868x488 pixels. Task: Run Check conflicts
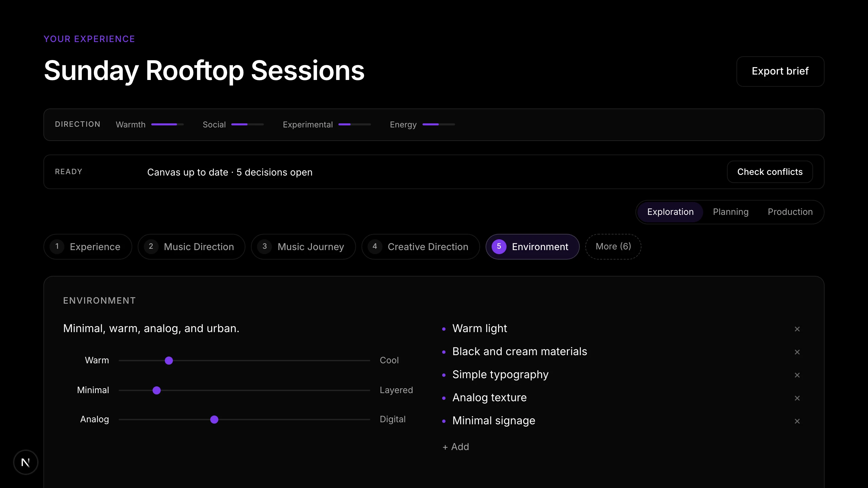pos(770,172)
